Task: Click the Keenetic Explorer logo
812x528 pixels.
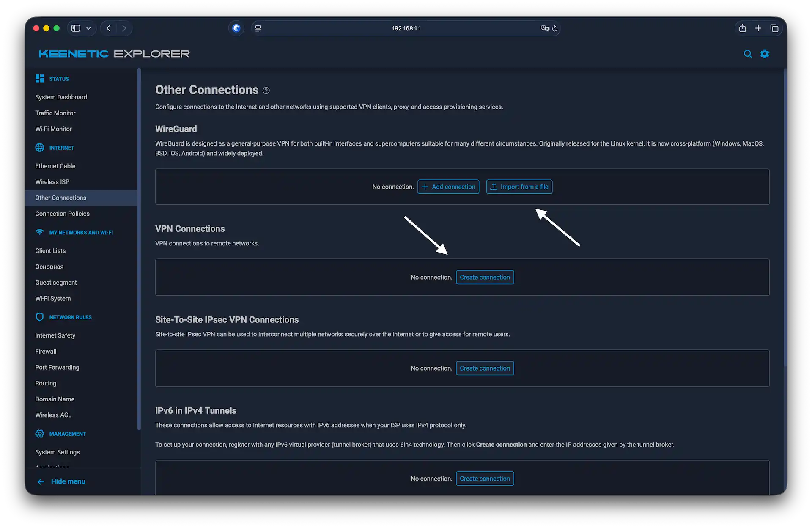Action: [x=114, y=54]
